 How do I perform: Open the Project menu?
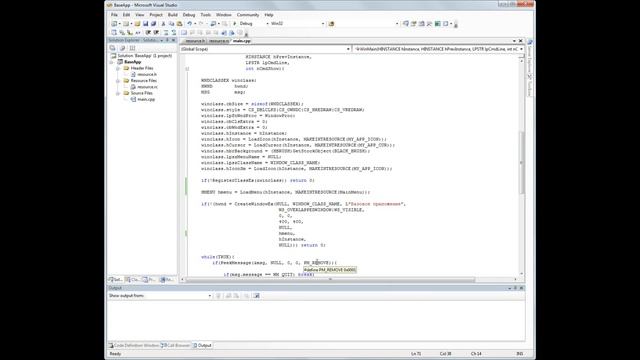(156, 15)
